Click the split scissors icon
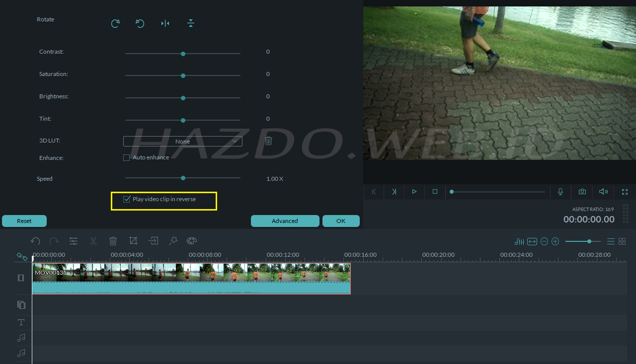The image size is (636, 364). pyautogui.click(x=93, y=241)
